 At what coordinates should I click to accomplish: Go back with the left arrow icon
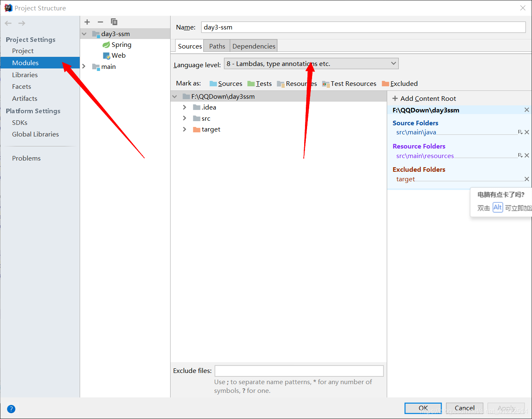(x=8, y=23)
